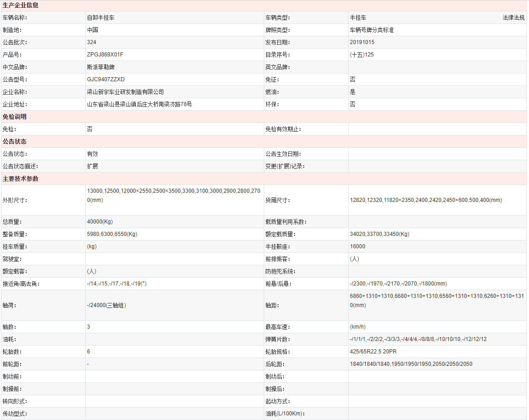Click the vehicle name 自卸半挂车
The image size is (529, 420).
coord(100,17)
